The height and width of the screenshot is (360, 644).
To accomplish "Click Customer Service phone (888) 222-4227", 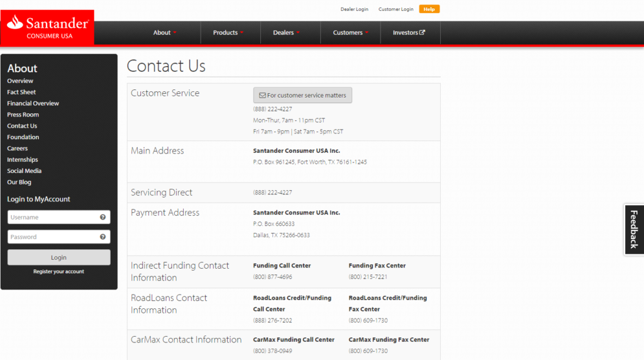I will [273, 109].
